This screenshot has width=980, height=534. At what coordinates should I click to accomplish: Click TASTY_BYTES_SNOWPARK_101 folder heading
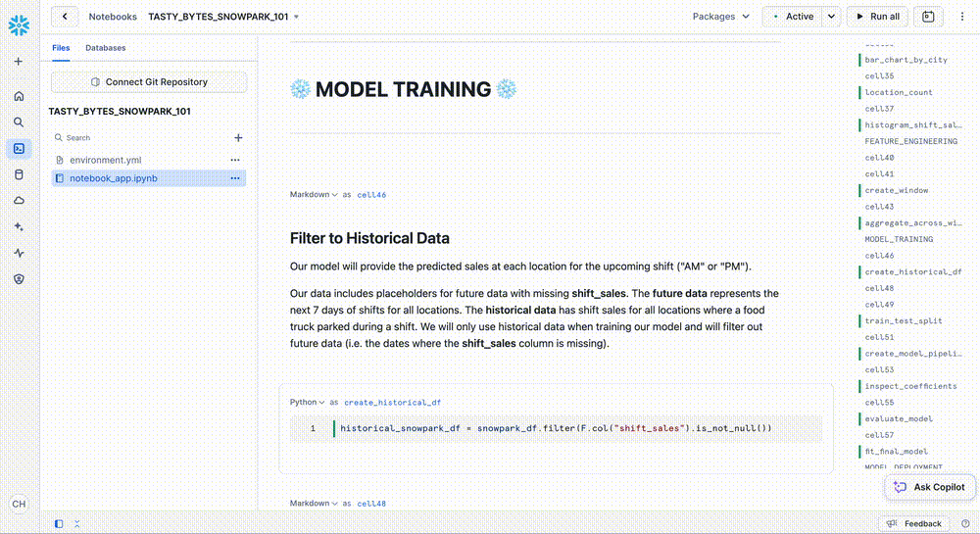120,111
